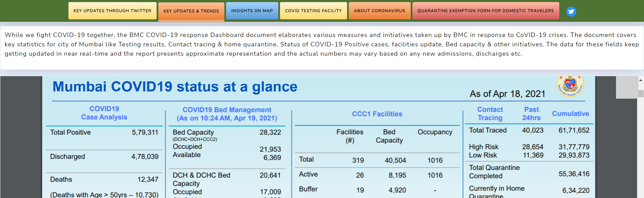The height and width of the screenshot is (198, 644).
Task: Click the dashboard description paragraph text
Action: click(321, 44)
